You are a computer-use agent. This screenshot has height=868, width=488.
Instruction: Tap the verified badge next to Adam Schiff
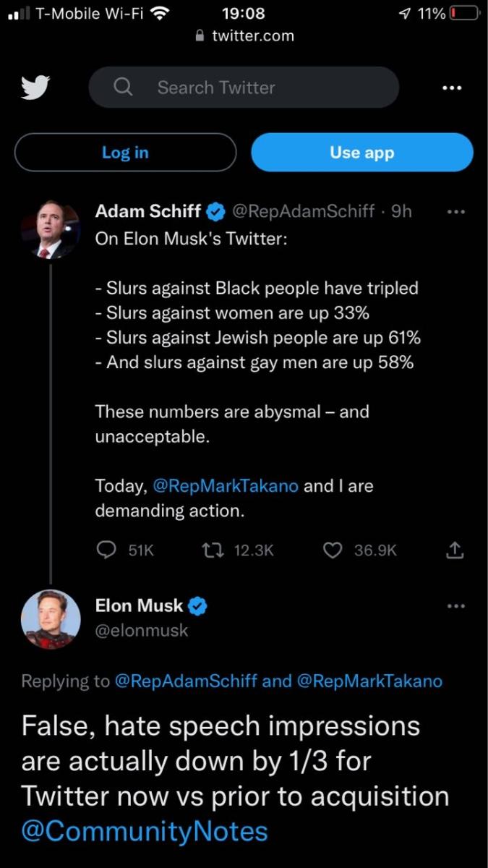(x=215, y=211)
